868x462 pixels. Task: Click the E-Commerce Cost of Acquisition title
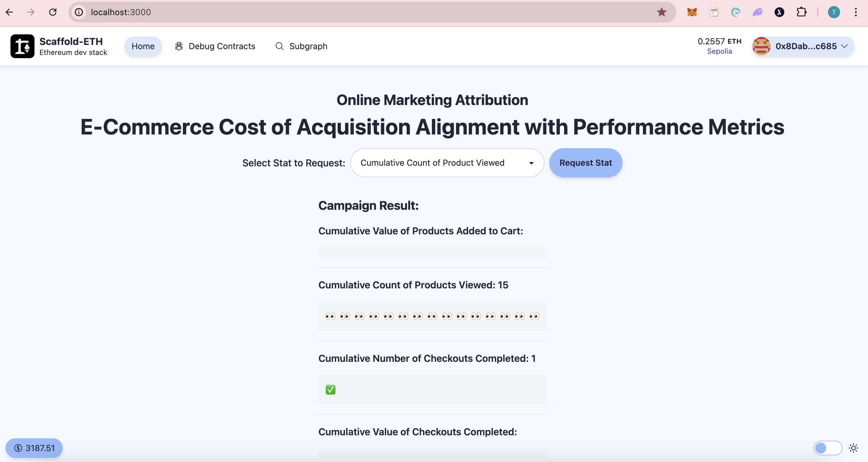click(432, 127)
